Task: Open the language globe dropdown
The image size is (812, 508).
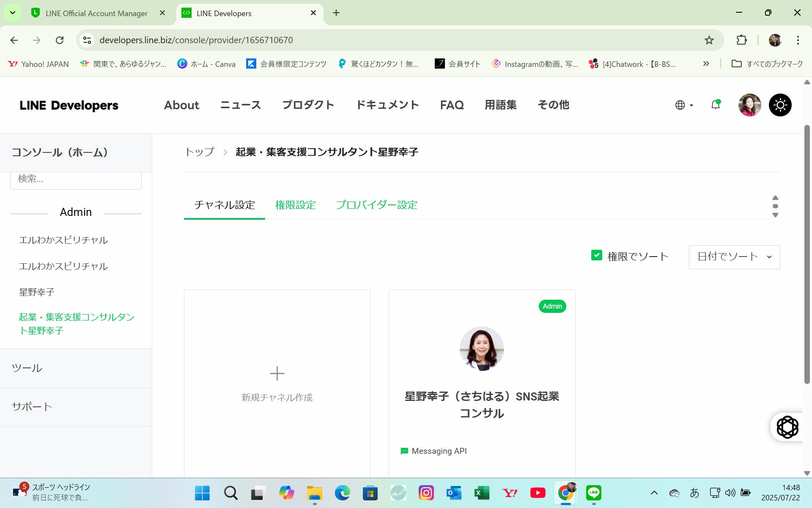Action: (684, 105)
